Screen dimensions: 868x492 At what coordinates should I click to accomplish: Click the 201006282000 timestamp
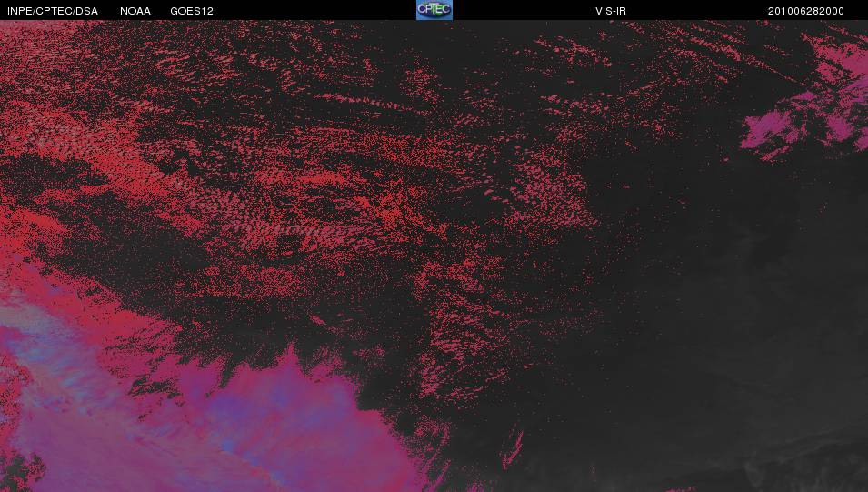[806, 11]
